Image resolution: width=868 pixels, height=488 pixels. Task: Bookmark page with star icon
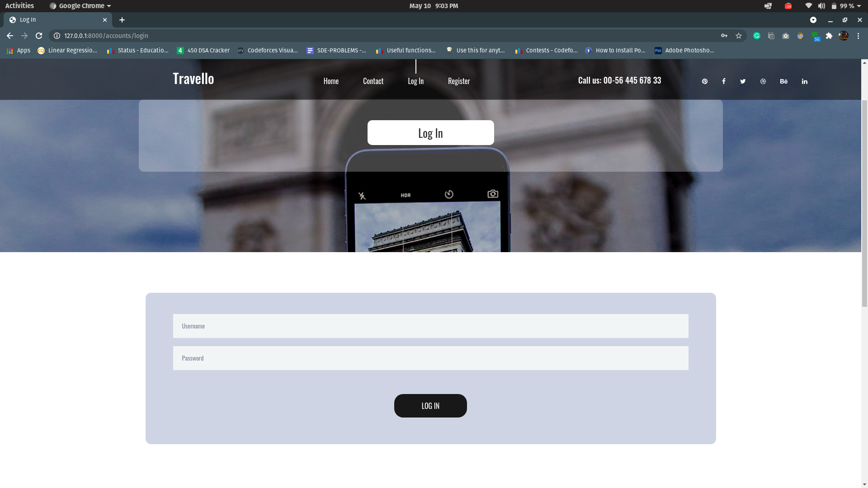coord(739,36)
